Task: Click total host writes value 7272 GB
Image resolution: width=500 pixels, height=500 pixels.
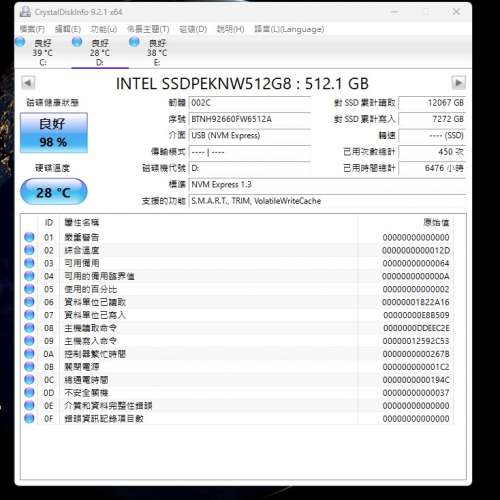Action: pos(432,119)
